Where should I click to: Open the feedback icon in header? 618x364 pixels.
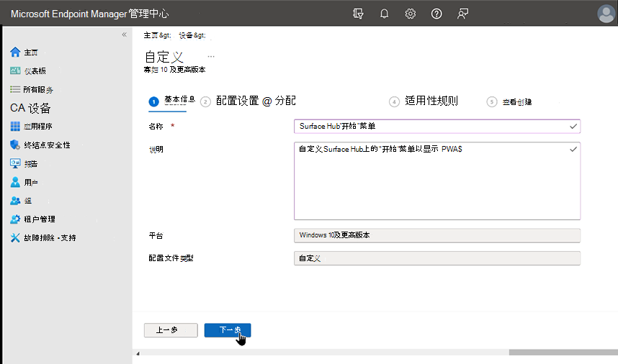click(x=463, y=14)
